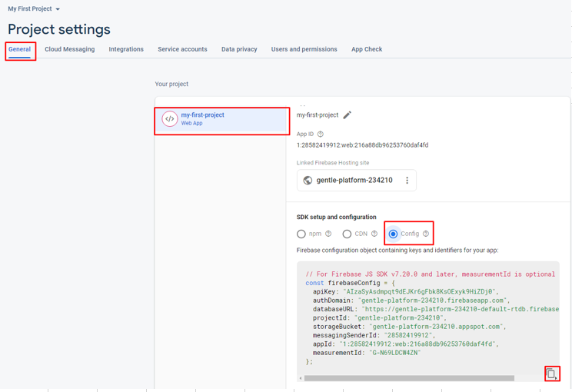Go to the Service accounts tab

click(182, 49)
